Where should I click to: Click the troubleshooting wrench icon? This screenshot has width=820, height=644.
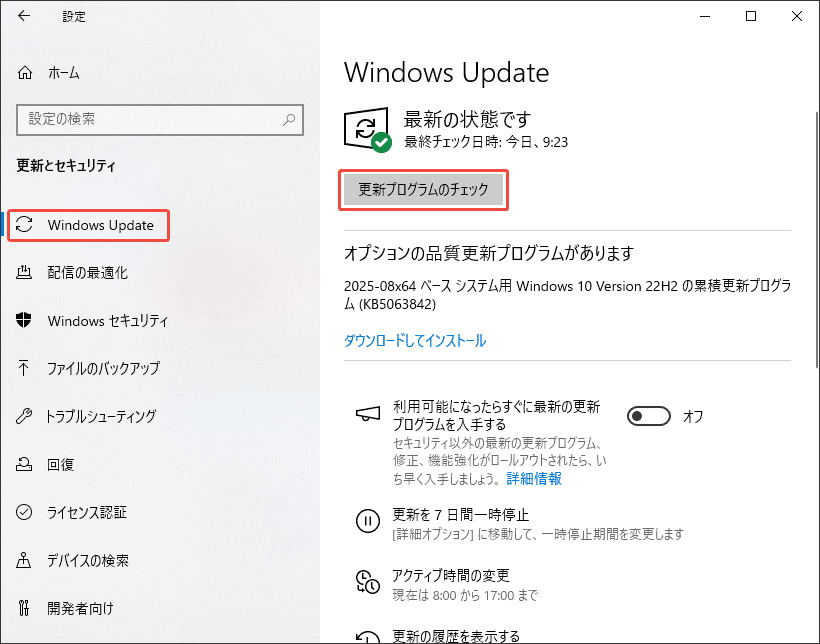point(24,416)
